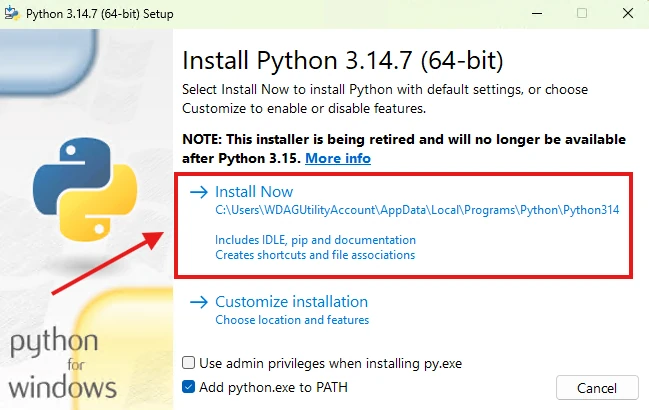
Task: Uncheck Add python.exe to PATH
Action: point(188,387)
